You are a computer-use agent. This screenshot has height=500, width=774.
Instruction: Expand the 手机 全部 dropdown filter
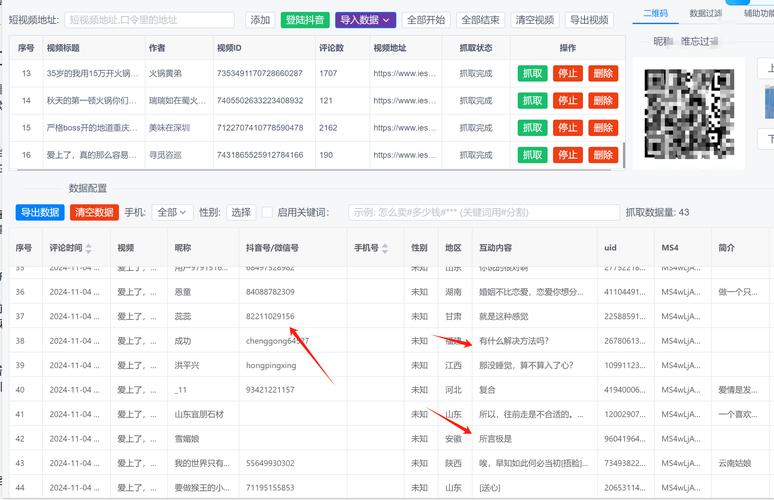tap(172, 212)
